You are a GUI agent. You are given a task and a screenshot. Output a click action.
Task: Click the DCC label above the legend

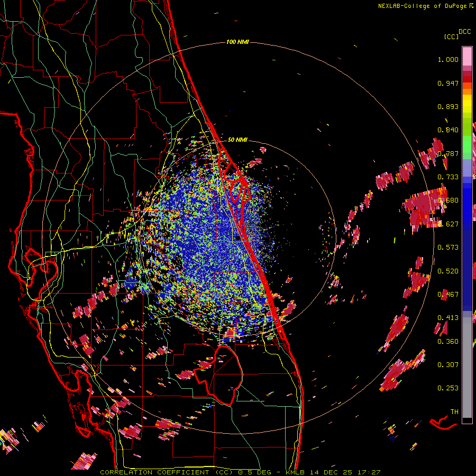464,32
